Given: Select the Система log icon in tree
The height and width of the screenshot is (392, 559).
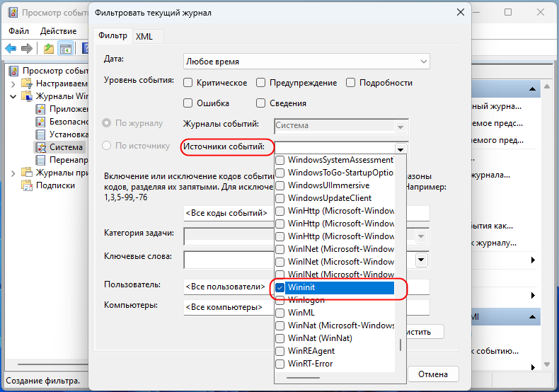Looking at the screenshot, I should [41, 147].
